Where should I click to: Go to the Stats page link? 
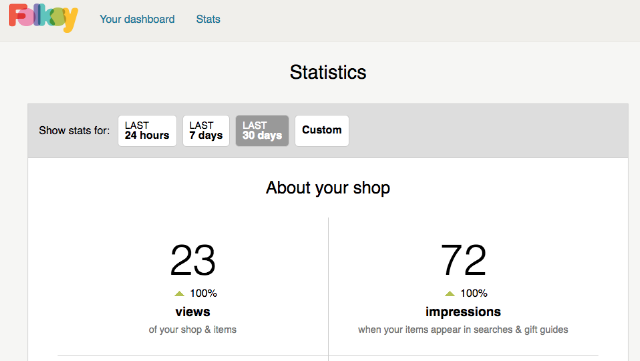point(208,19)
